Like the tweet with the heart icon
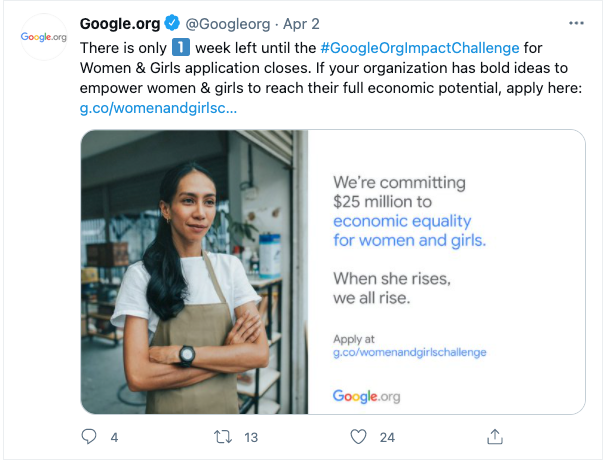This screenshot has width=603, height=460. 358,437
